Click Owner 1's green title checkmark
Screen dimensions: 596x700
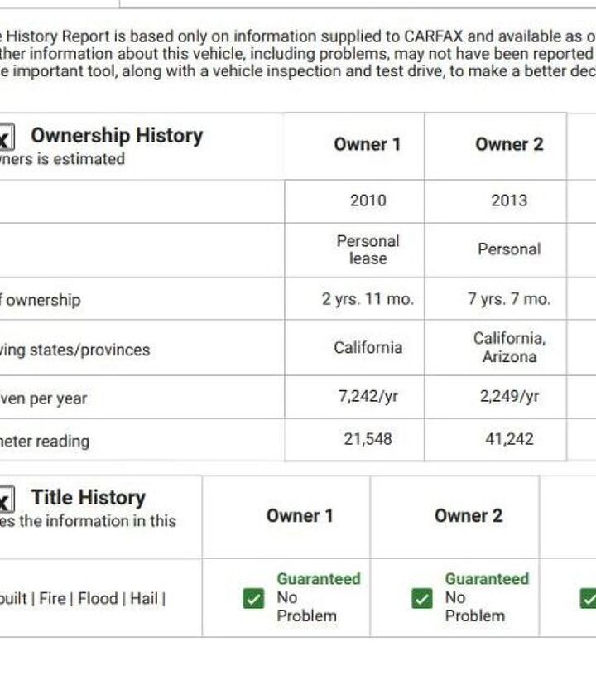click(253, 598)
